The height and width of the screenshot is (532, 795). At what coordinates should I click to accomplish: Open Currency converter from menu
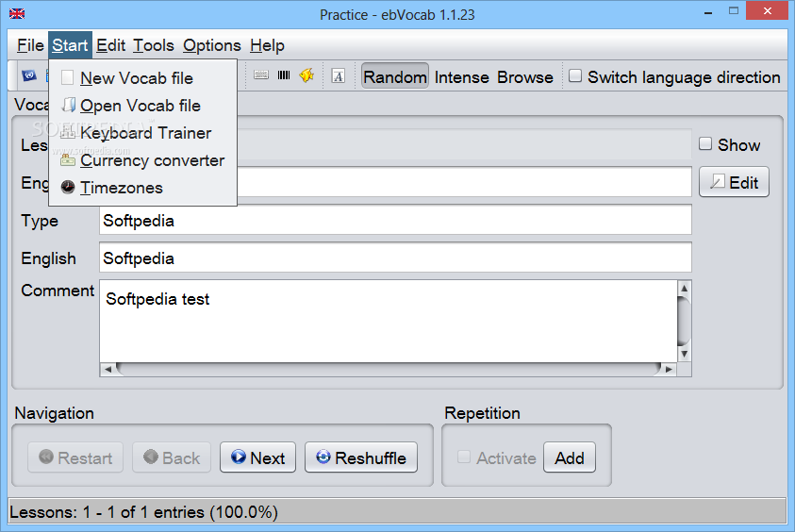click(142, 160)
